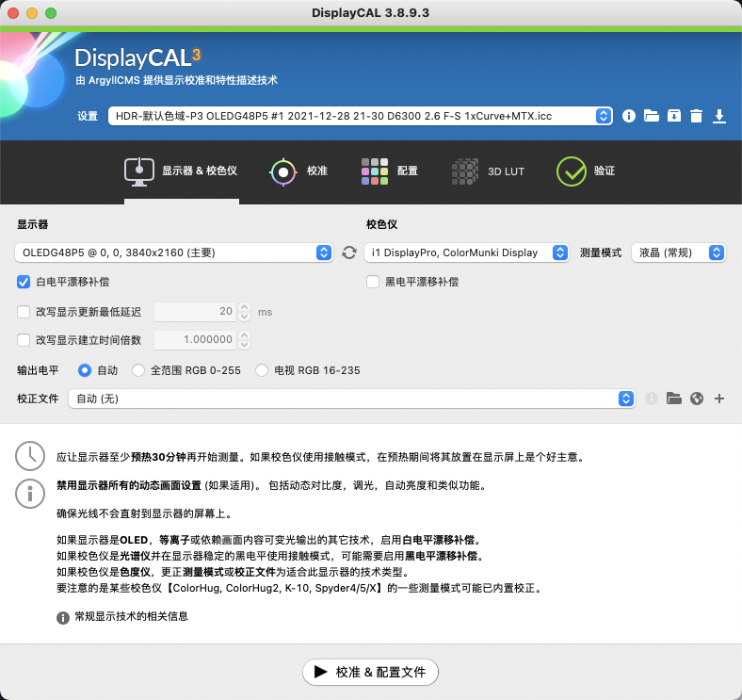
Task: Click the 20 ms delay field
Action: tap(195, 312)
